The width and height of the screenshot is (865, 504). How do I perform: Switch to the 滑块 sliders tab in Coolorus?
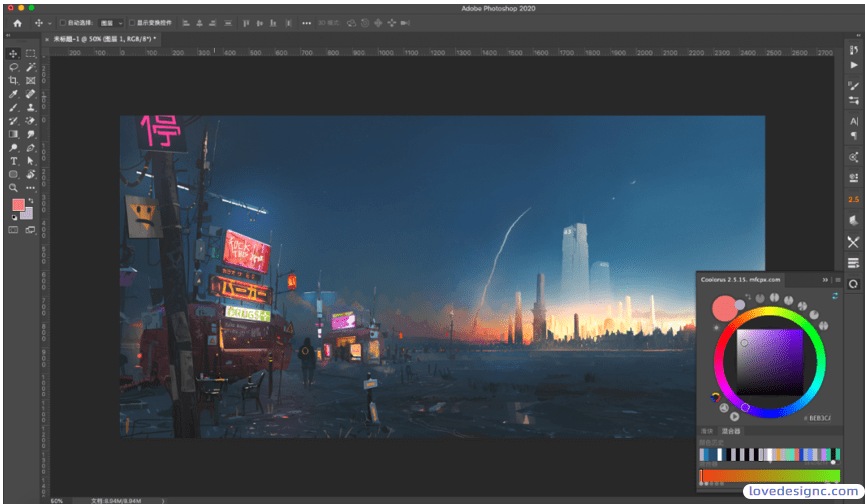coord(707,431)
